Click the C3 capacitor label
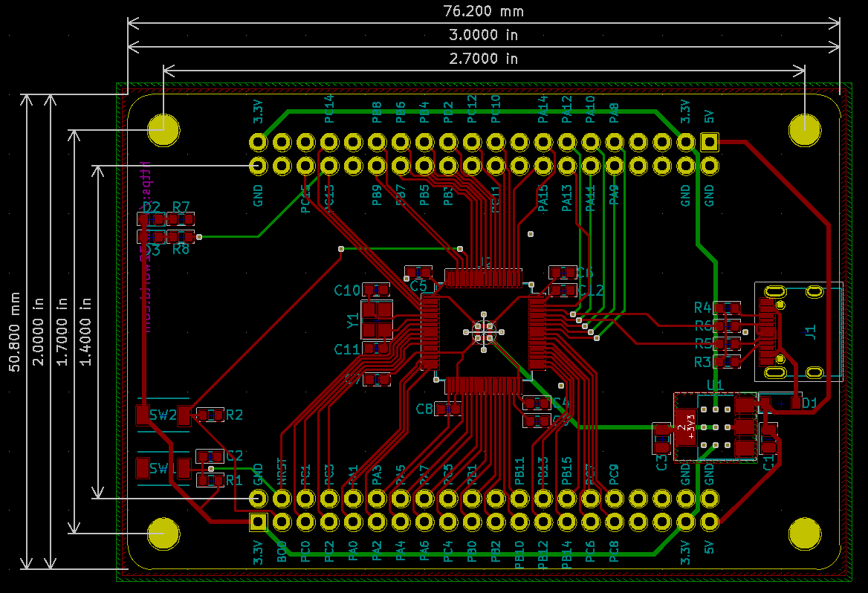868x593 pixels. pyautogui.click(x=661, y=463)
